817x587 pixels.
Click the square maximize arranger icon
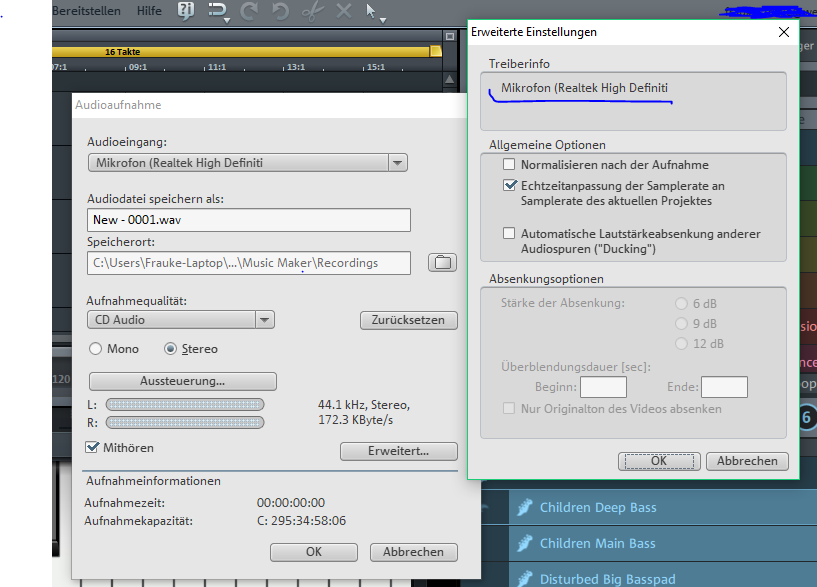pyautogui.click(x=450, y=36)
